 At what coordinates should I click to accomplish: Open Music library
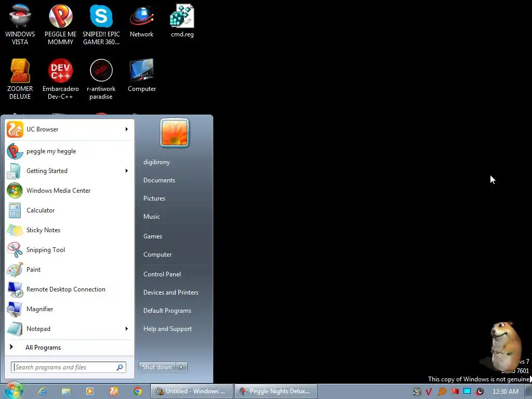pyautogui.click(x=151, y=217)
